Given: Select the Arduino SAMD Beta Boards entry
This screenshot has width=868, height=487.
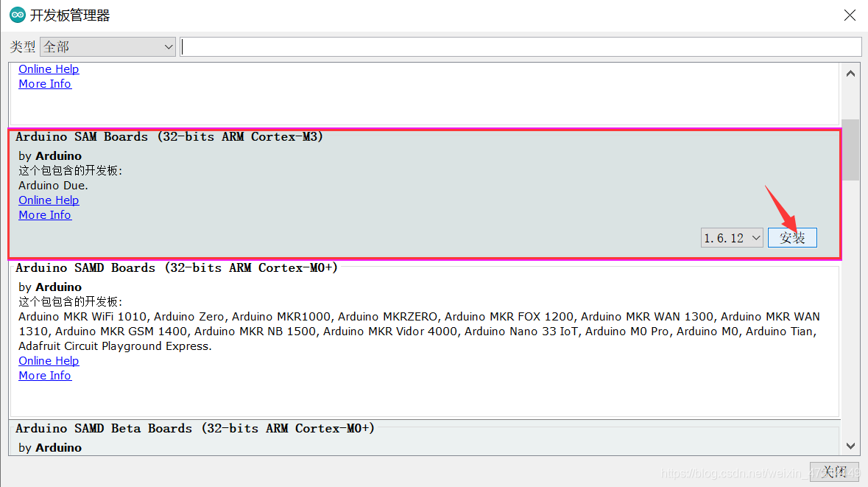Looking at the screenshot, I should (x=425, y=438).
